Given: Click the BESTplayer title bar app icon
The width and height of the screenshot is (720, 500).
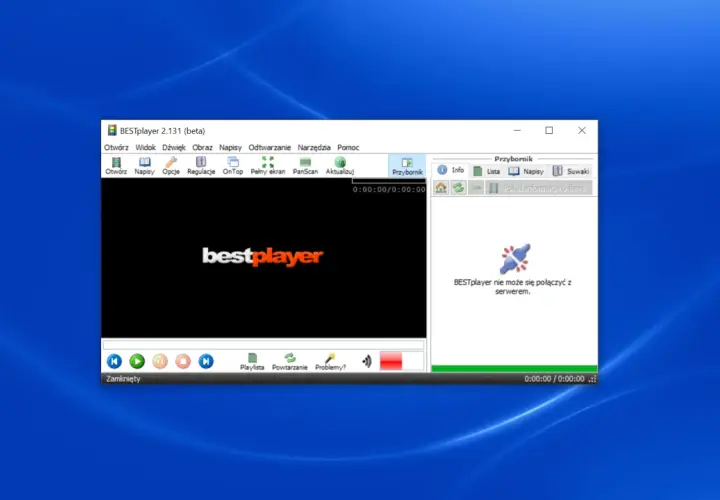Looking at the screenshot, I should [112, 130].
